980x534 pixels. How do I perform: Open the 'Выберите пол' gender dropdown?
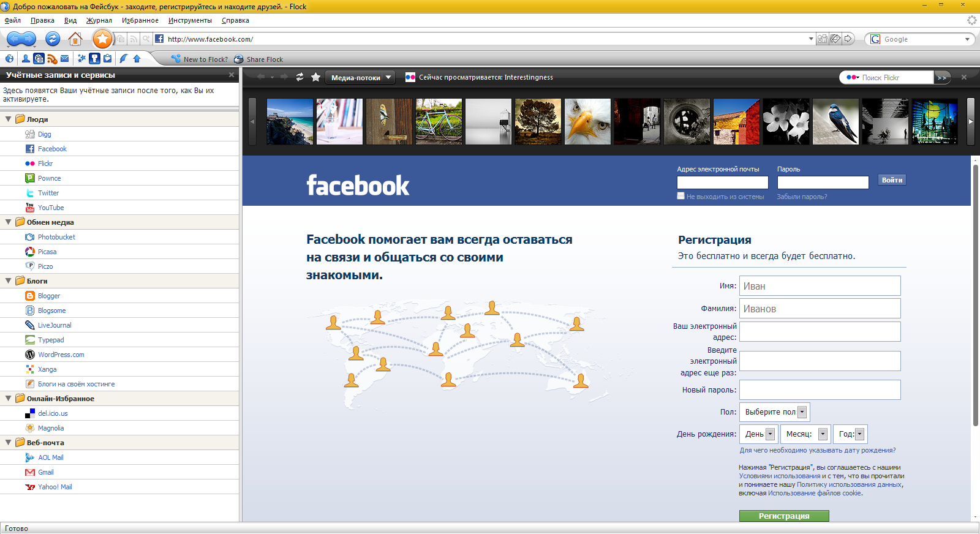coord(775,412)
